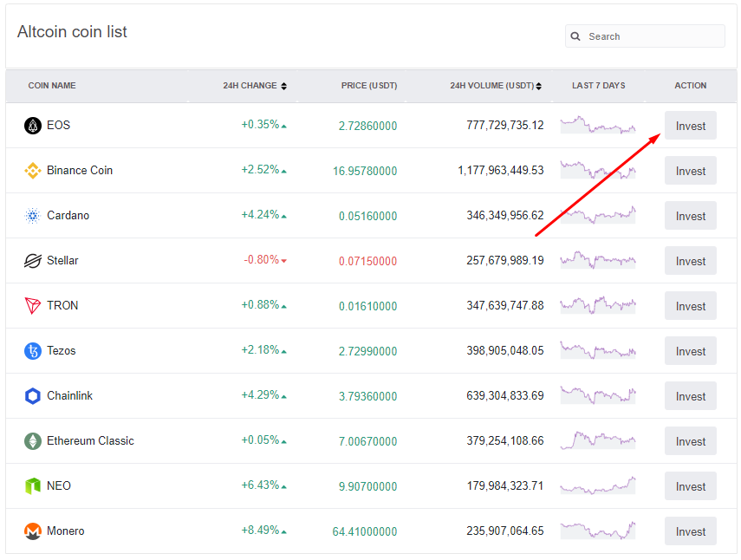
Task: Click the Binance Coin logo icon
Action: (x=33, y=171)
